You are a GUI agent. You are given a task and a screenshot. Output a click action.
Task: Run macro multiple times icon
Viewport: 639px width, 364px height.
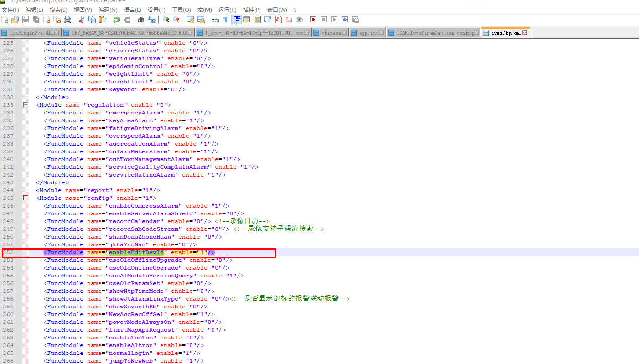click(344, 20)
